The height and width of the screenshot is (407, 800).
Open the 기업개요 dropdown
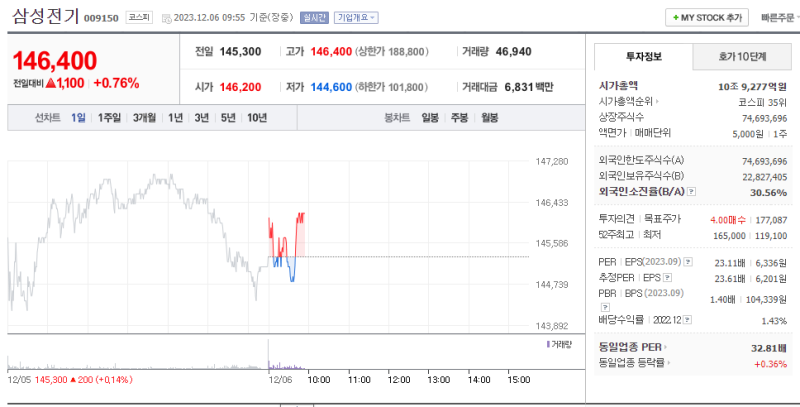pos(356,17)
